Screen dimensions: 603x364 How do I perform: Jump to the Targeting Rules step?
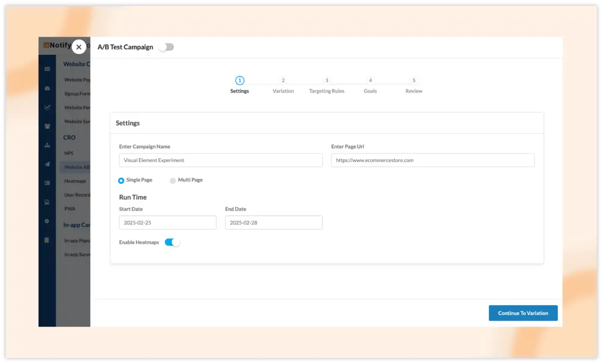tap(327, 81)
